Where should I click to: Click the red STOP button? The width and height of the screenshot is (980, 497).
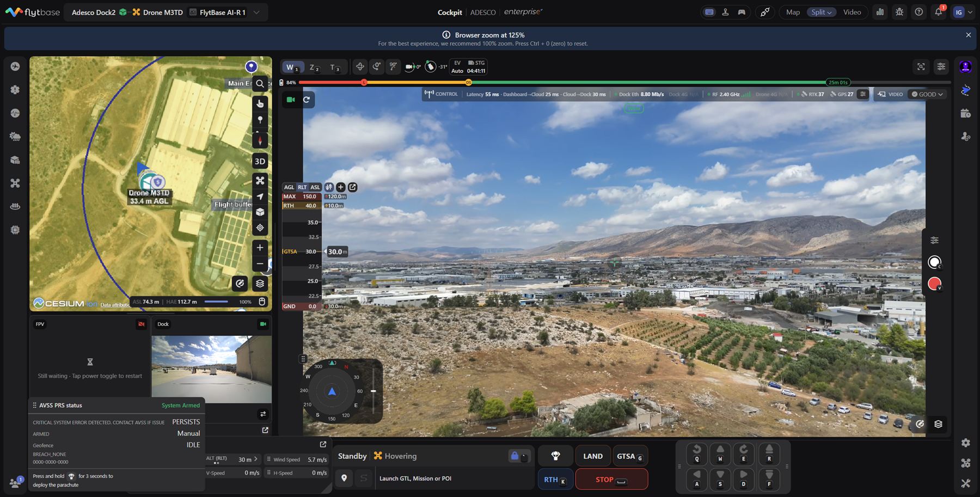coord(611,480)
